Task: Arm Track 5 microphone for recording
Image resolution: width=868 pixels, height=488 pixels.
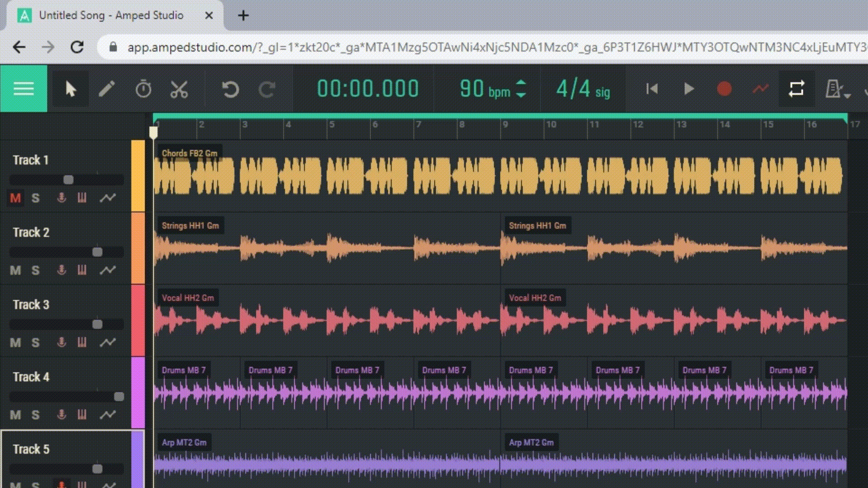Action: coord(61,484)
